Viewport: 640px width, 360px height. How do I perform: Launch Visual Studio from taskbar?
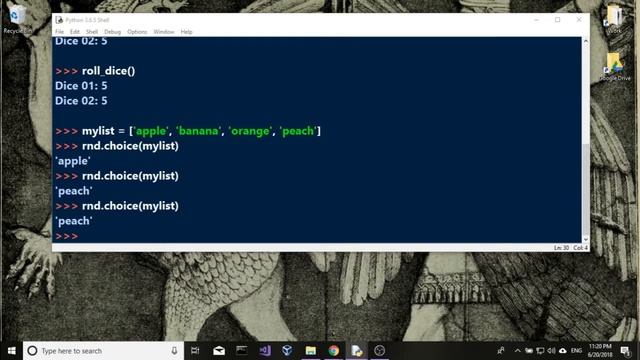(265, 351)
